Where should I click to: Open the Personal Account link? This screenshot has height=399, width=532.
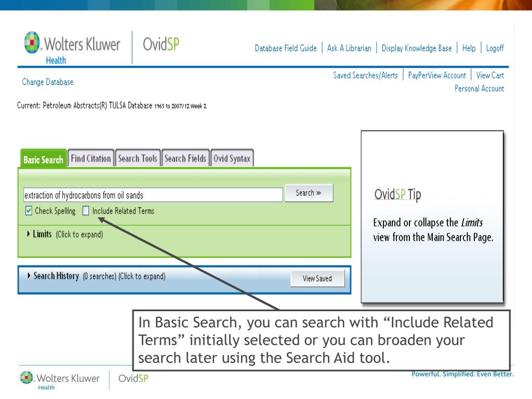(x=479, y=88)
